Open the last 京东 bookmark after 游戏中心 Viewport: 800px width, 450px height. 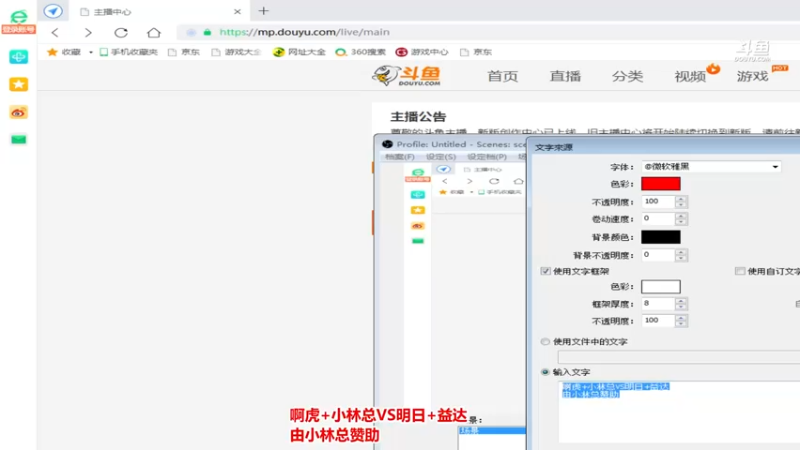476,52
